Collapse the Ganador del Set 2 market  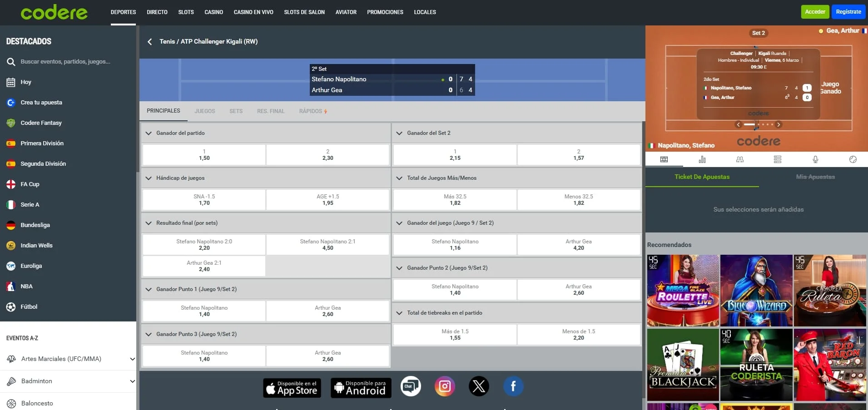(x=399, y=133)
